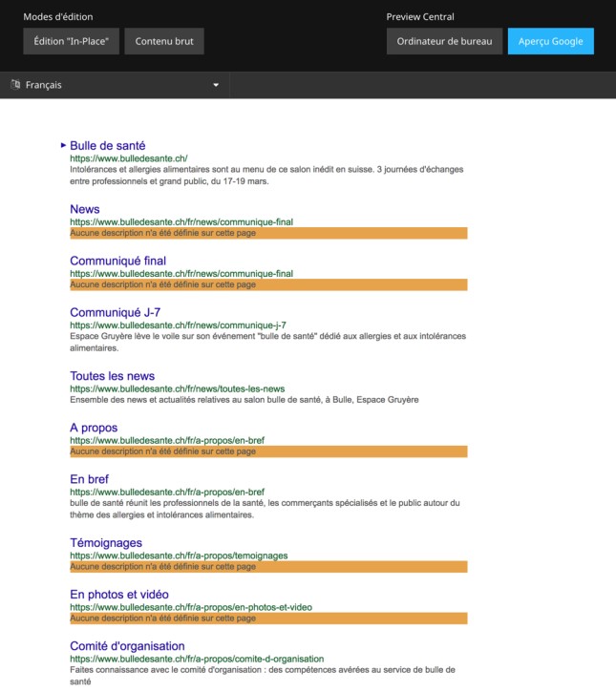Click the toutes-les-news URL
This screenshot has height=692, width=616.
pos(177,388)
